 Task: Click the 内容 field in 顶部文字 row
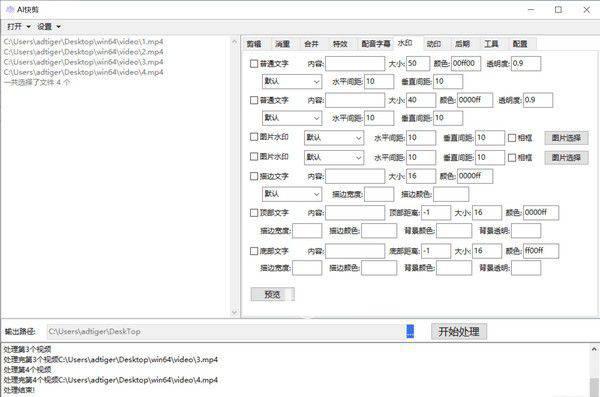point(355,213)
